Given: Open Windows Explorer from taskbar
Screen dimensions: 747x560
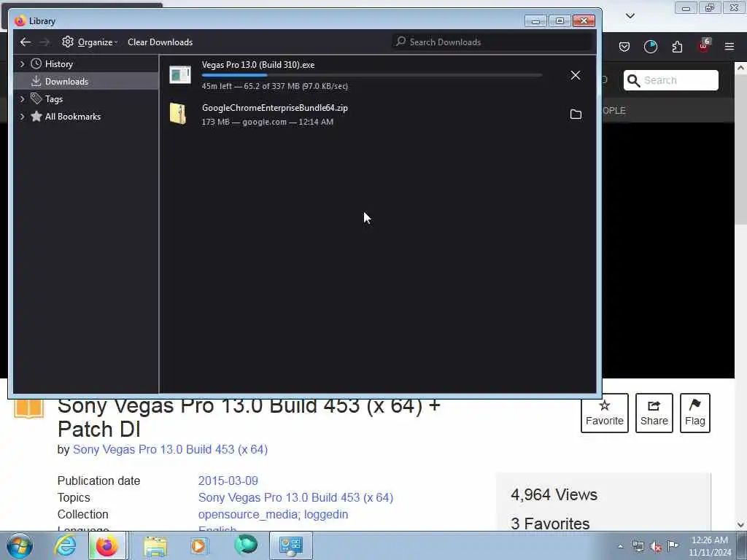Looking at the screenshot, I should point(156,546).
